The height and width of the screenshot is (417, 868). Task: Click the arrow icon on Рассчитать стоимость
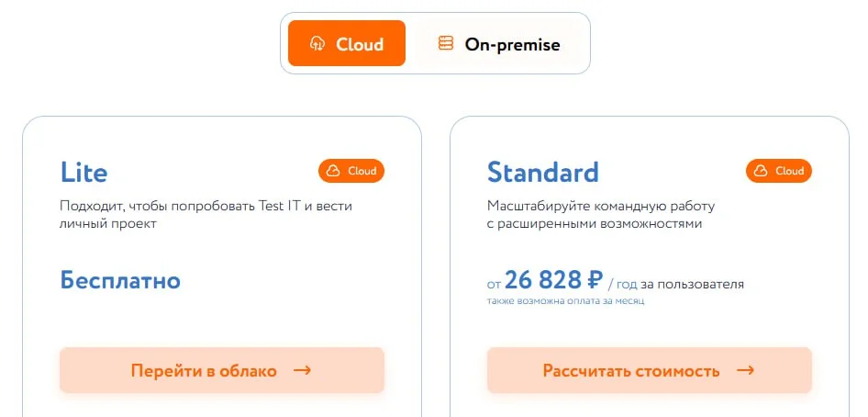point(745,370)
